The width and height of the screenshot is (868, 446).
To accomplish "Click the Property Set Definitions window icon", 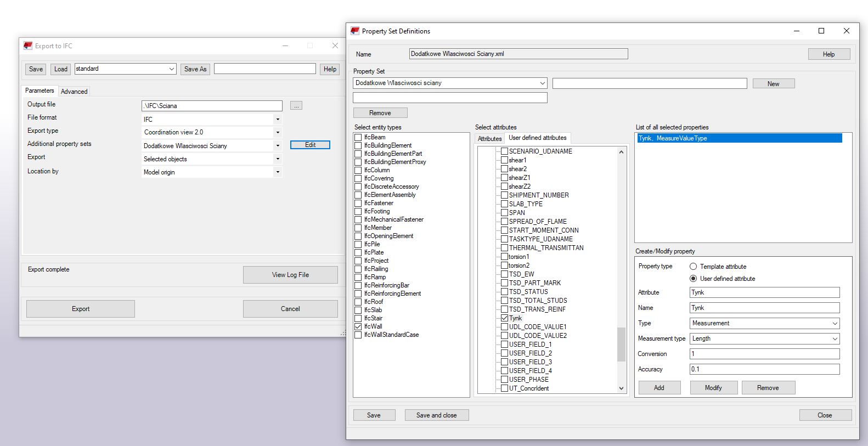I will pos(355,31).
